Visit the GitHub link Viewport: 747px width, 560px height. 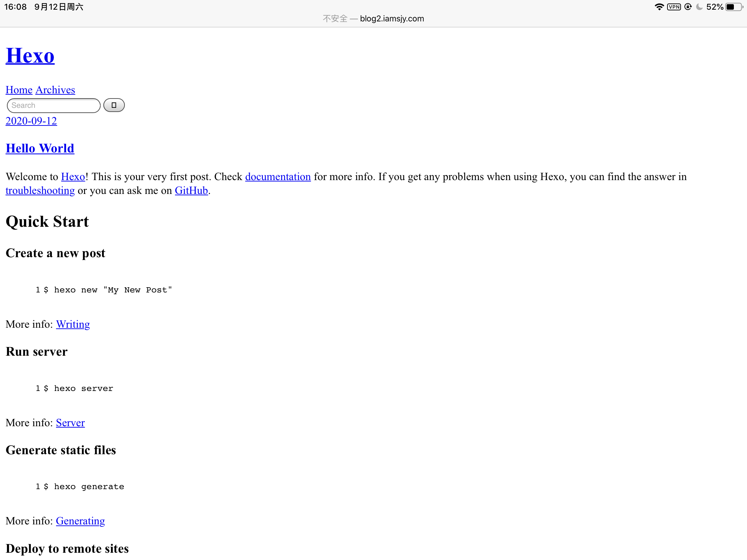click(x=191, y=190)
